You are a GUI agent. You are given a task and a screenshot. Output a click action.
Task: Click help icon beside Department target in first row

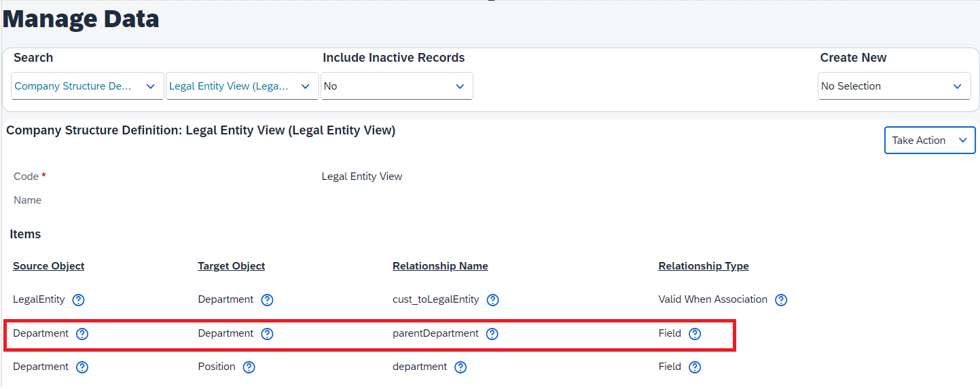(x=267, y=300)
